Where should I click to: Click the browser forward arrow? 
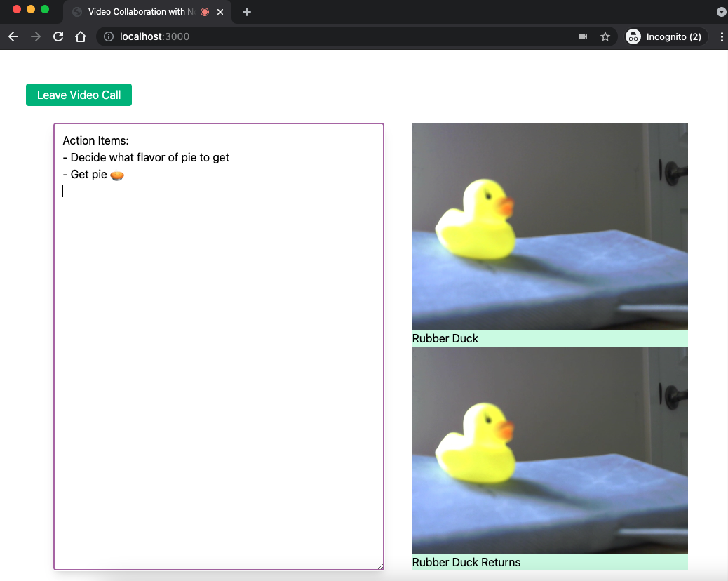(36, 36)
